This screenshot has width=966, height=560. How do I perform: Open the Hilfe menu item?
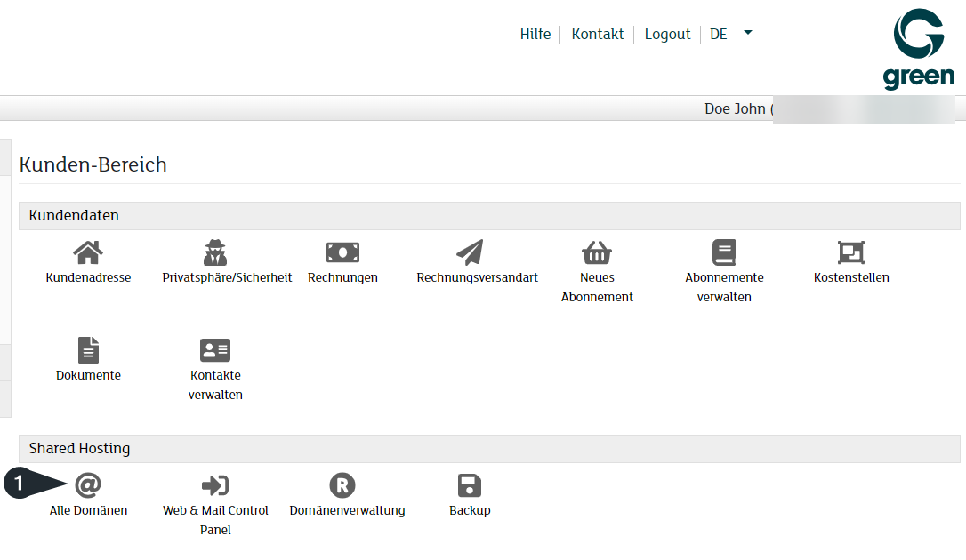coord(535,34)
